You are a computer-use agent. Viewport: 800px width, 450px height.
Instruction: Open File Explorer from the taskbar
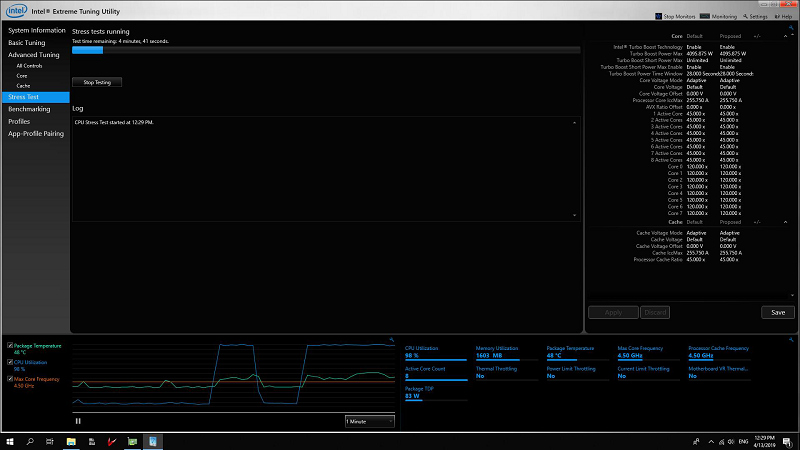click(71, 441)
